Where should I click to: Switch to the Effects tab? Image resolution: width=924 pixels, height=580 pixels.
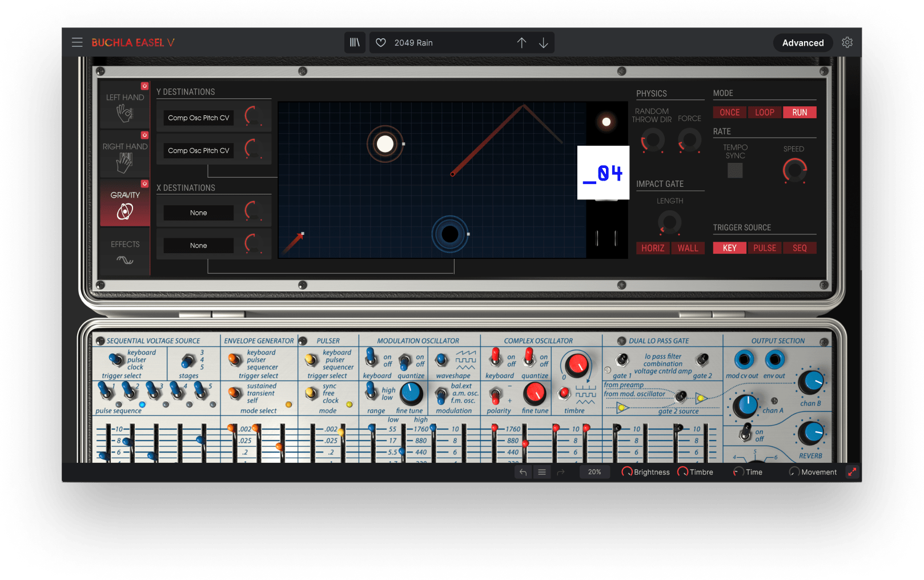point(125,252)
